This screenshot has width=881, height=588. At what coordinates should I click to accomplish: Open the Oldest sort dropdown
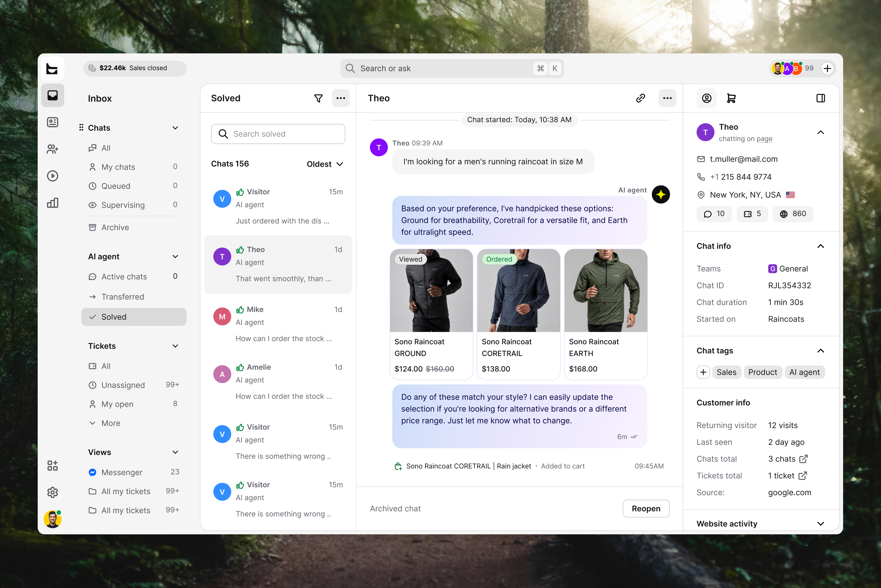click(x=325, y=164)
